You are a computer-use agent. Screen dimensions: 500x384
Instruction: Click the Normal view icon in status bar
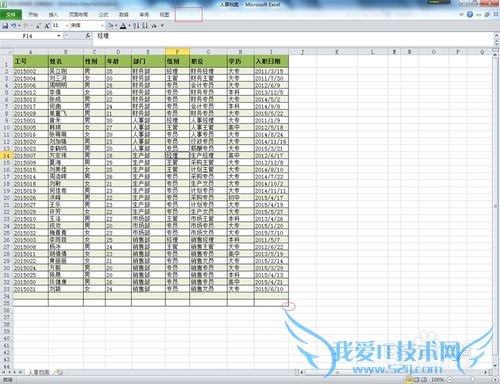pos(408,379)
